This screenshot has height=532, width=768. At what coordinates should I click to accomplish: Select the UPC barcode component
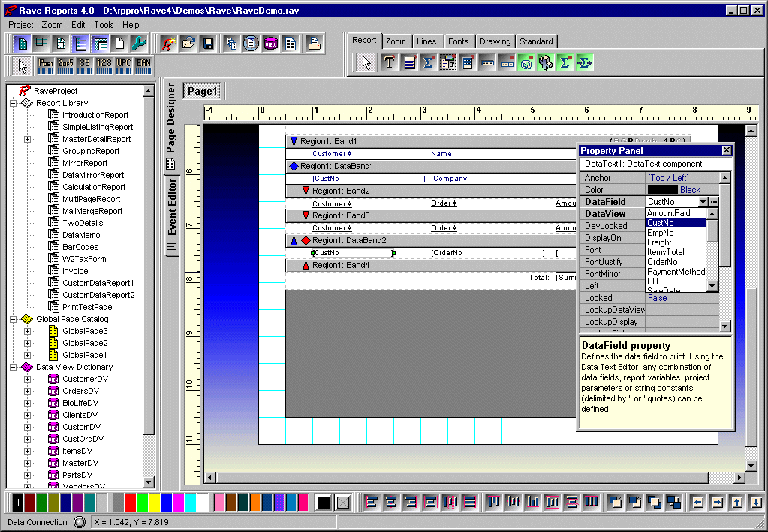(123, 65)
